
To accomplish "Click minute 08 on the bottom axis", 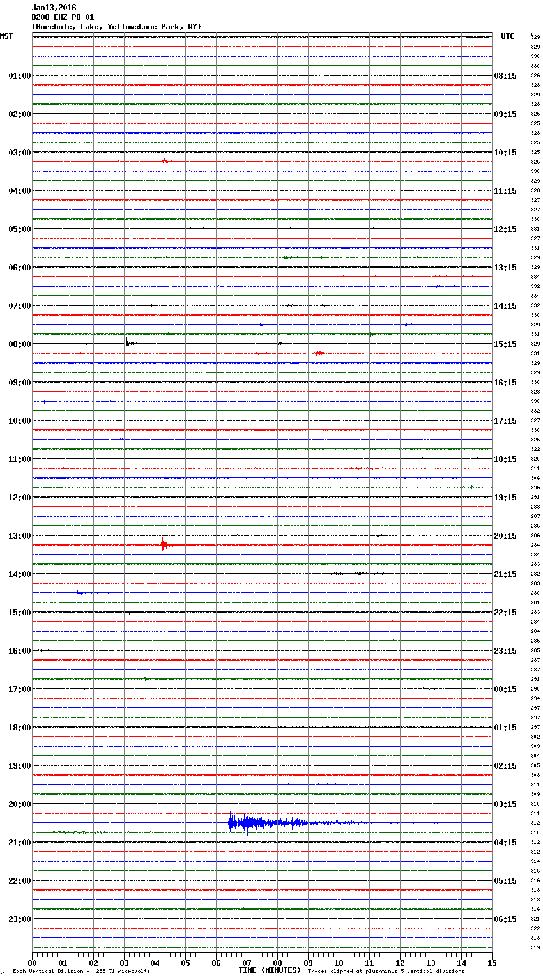I will pos(277,963).
